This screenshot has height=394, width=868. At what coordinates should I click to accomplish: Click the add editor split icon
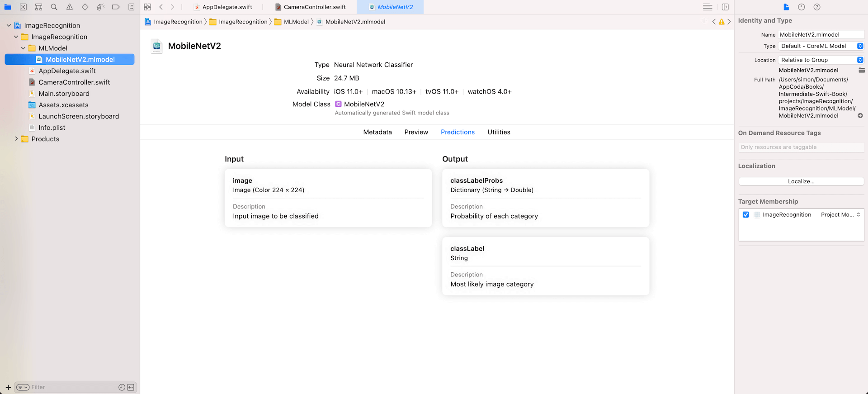(725, 7)
